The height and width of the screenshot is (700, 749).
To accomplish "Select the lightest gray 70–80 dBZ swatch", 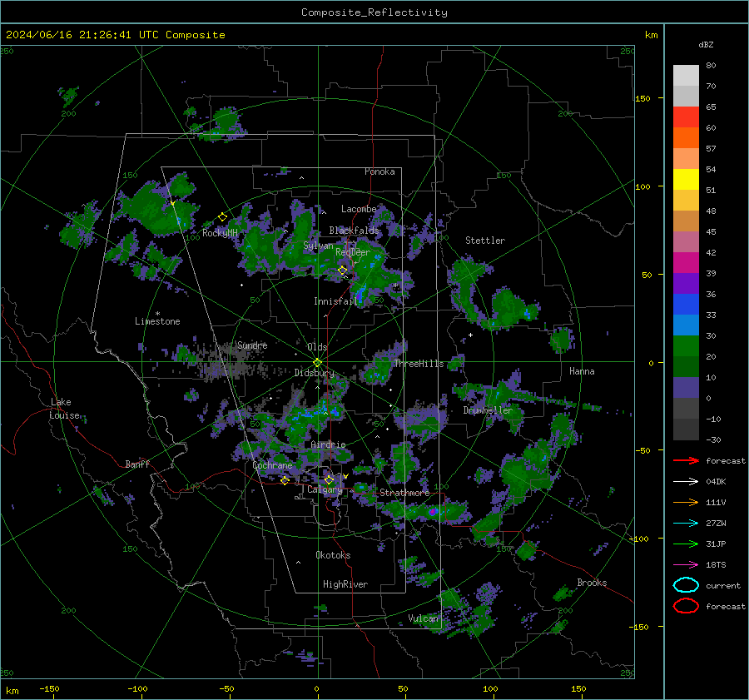I will pyautogui.click(x=686, y=76).
